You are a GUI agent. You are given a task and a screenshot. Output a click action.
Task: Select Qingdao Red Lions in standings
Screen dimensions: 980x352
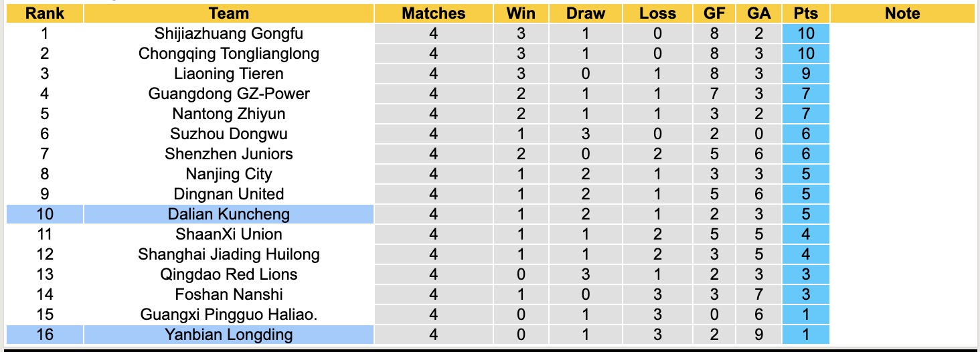(x=229, y=274)
